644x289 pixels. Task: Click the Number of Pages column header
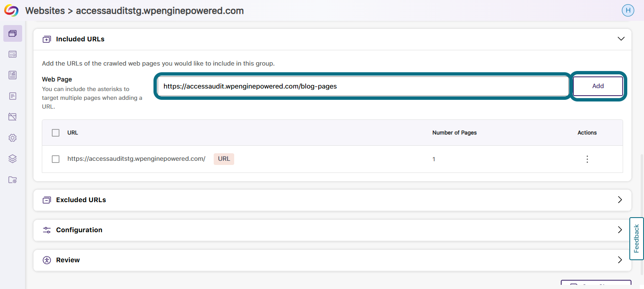[455, 133]
